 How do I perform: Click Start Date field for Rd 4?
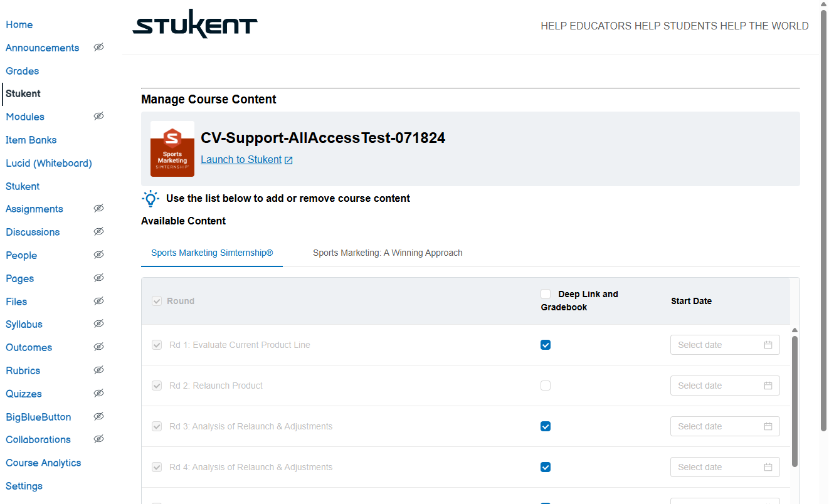725,467
